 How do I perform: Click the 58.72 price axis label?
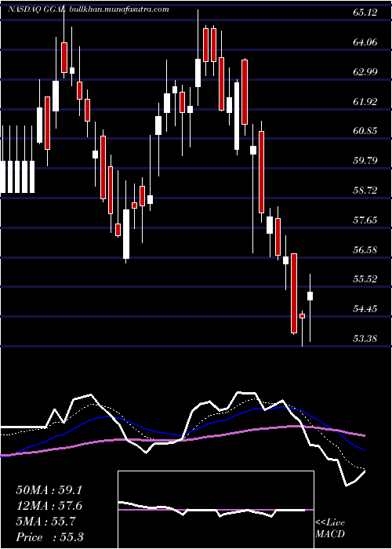pos(365,191)
